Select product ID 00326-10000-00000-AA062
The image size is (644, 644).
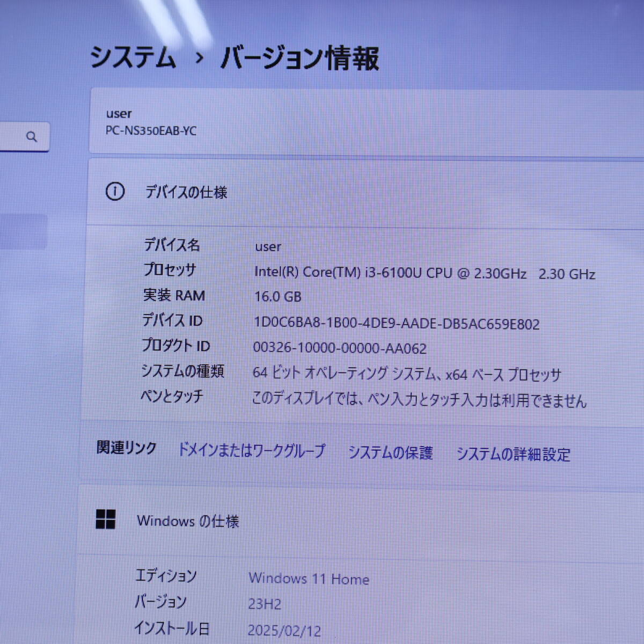[340, 348]
